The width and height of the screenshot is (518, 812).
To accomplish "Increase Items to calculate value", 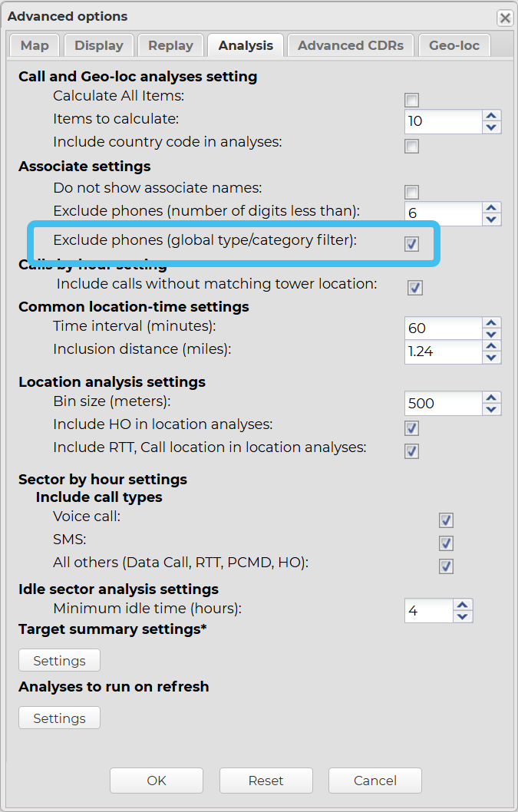I will 492,115.
